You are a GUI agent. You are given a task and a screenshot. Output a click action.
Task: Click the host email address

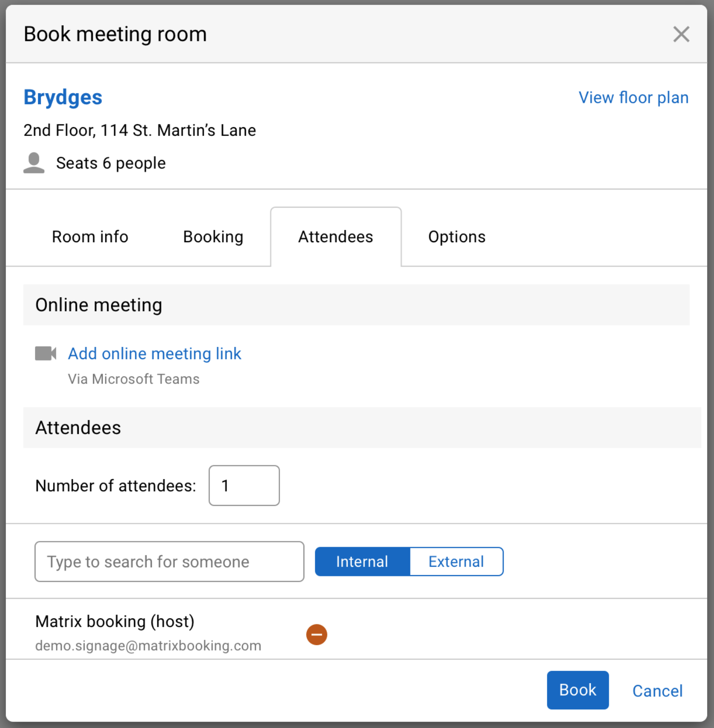(x=148, y=646)
